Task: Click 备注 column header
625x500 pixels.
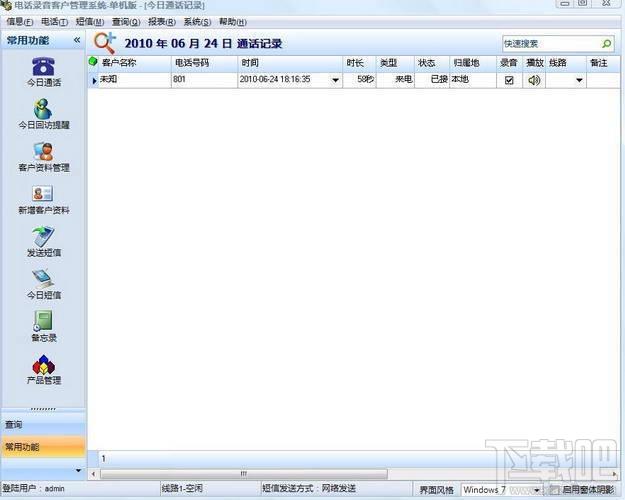Action: (x=603, y=63)
